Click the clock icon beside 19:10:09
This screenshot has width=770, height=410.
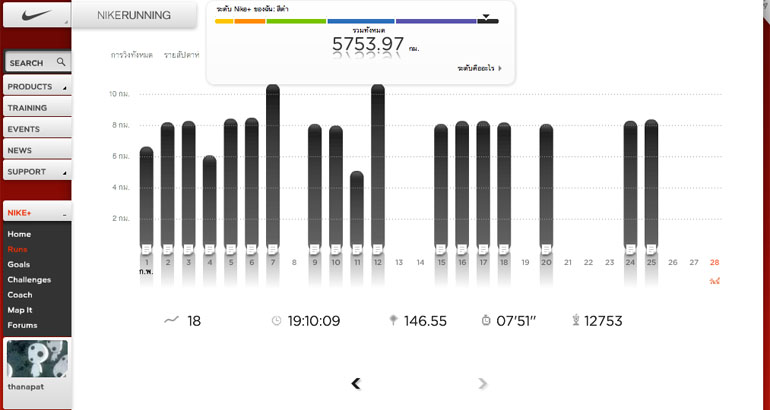coord(276,321)
